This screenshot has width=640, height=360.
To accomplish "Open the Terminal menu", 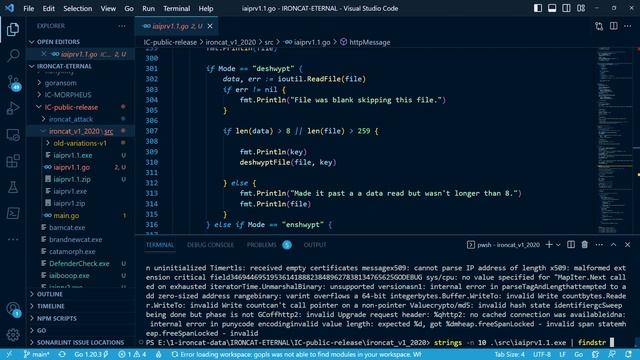I will 176,8.
